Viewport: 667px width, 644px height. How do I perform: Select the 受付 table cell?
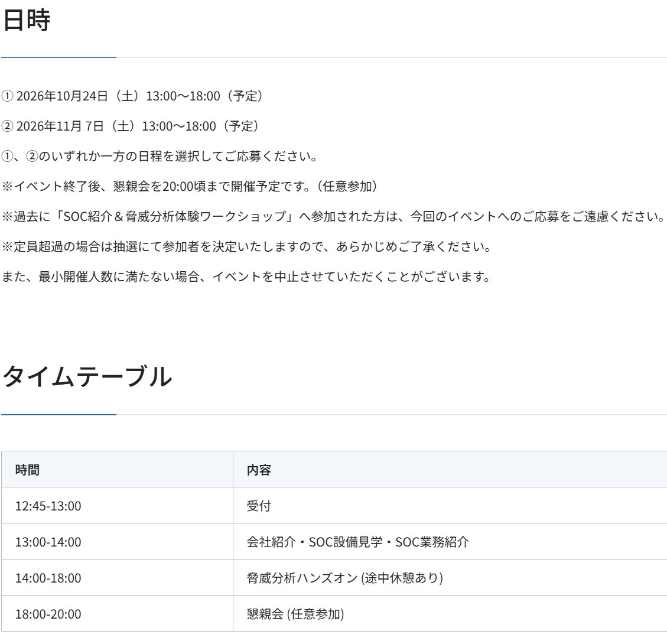coord(450,506)
